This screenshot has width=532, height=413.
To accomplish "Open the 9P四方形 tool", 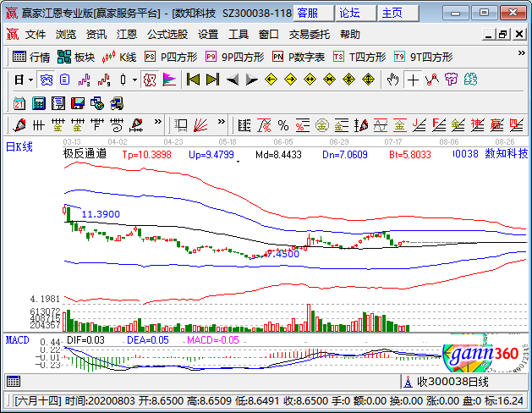I will [235, 57].
